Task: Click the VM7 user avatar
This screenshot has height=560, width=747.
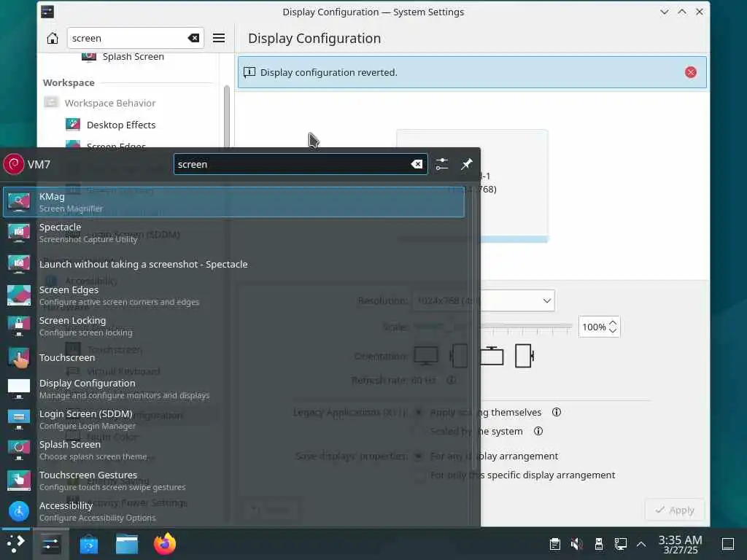Action: point(14,164)
